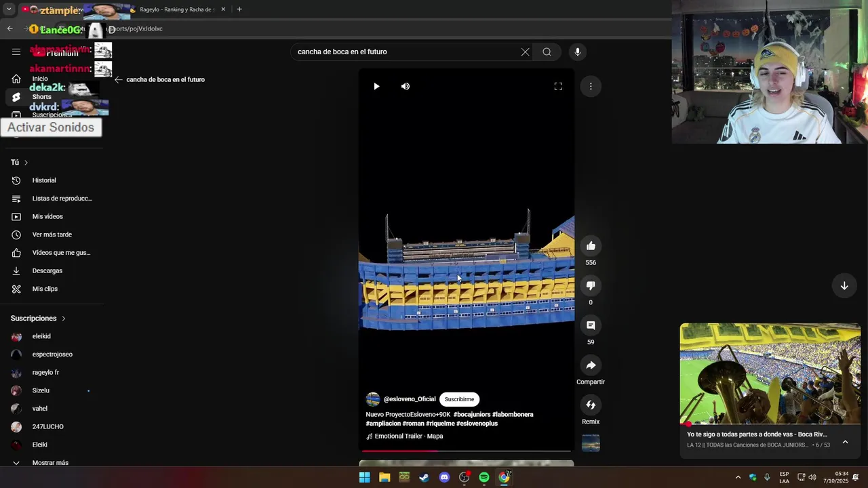Open the 247LUCHO channel
The image size is (868, 488).
(x=52, y=427)
